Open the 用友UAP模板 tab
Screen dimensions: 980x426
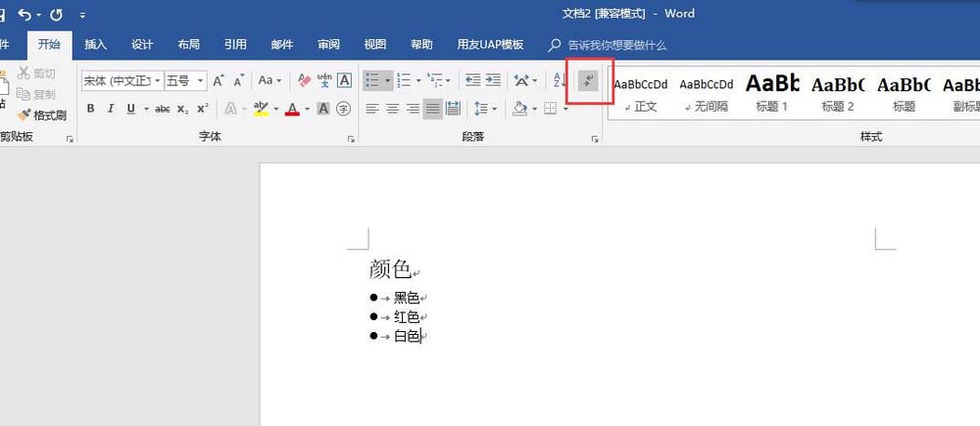[x=490, y=45]
